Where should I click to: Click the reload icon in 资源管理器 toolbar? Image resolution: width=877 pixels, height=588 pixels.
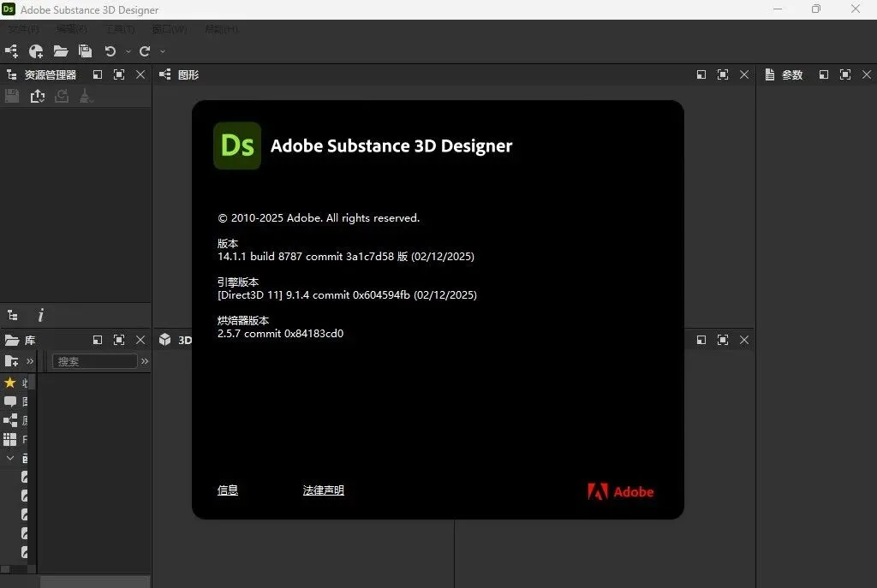click(x=62, y=96)
